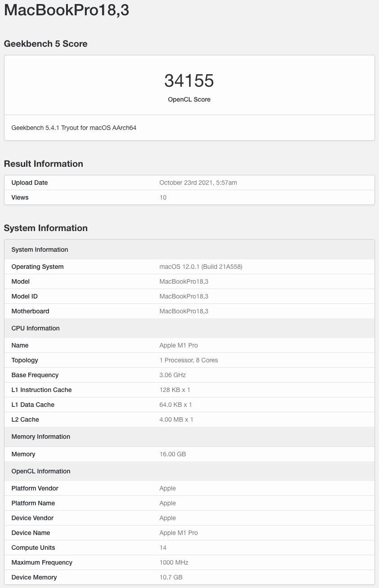Click the Compute Units row label
The height and width of the screenshot is (588, 379).
(33, 548)
